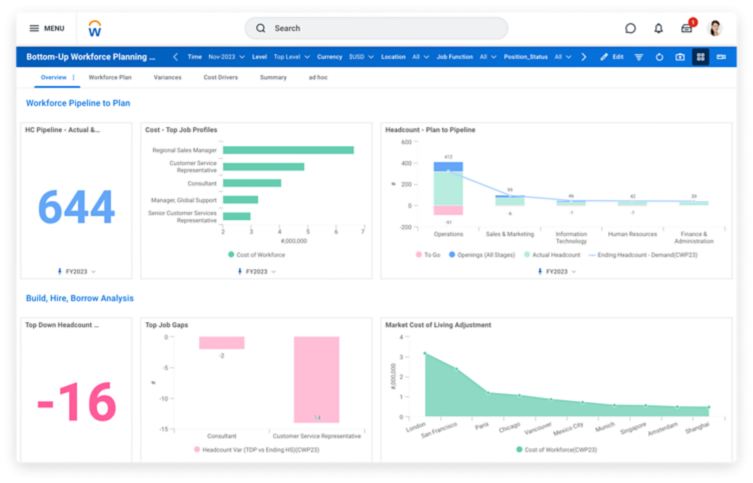Click the Cost of Workforce green swatch
The height and width of the screenshot is (483, 753).
tap(231, 255)
